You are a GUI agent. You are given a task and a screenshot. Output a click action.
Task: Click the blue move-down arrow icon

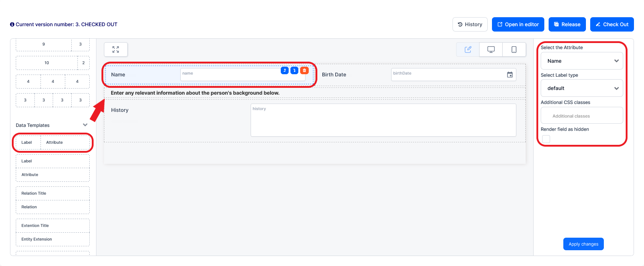pyautogui.click(x=294, y=71)
